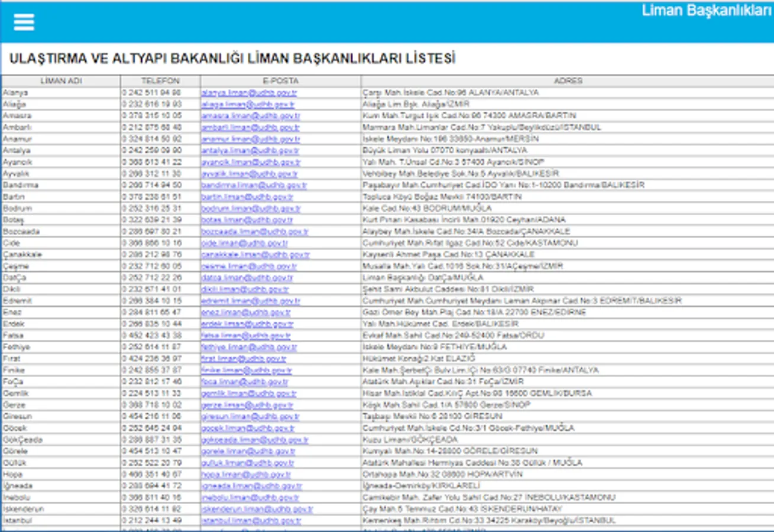Click the TELEFON column header
Viewport: 774px width, 532px height.
[x=160, y=81]
